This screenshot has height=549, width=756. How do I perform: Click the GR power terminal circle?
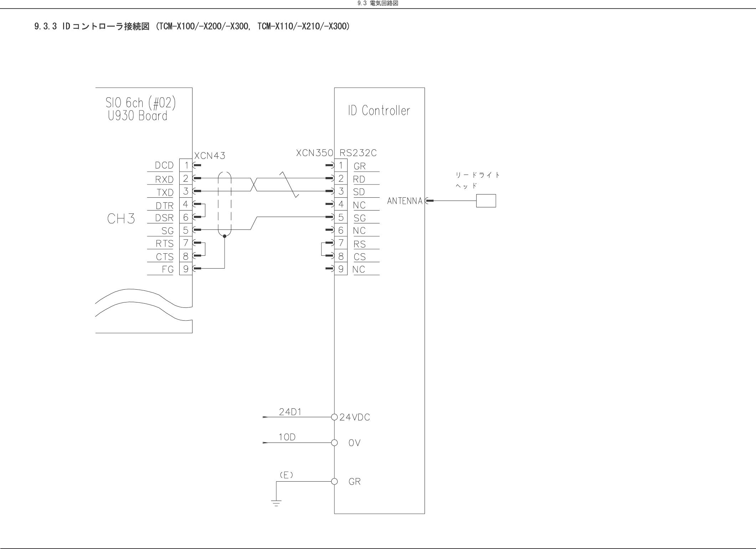[x=334, y=481]
